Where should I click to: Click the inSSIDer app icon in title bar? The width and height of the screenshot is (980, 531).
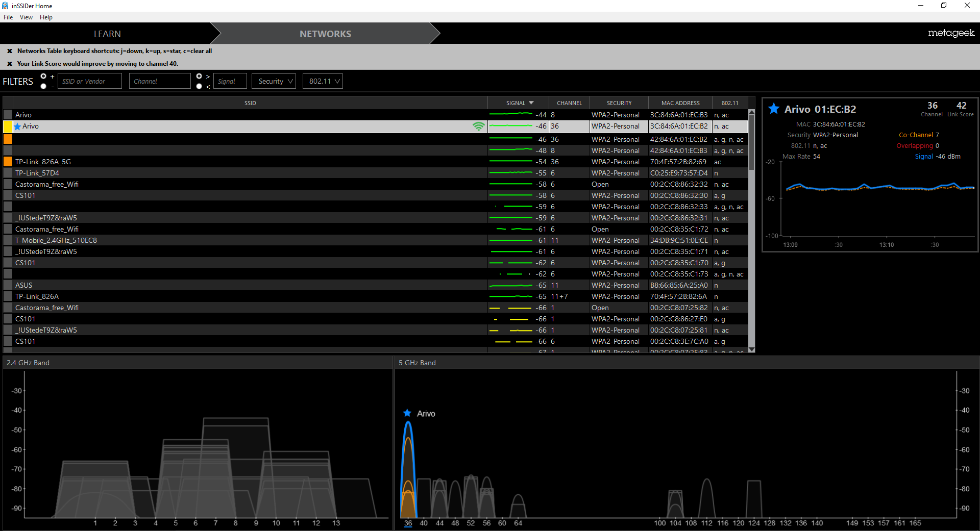coord(5,6)
